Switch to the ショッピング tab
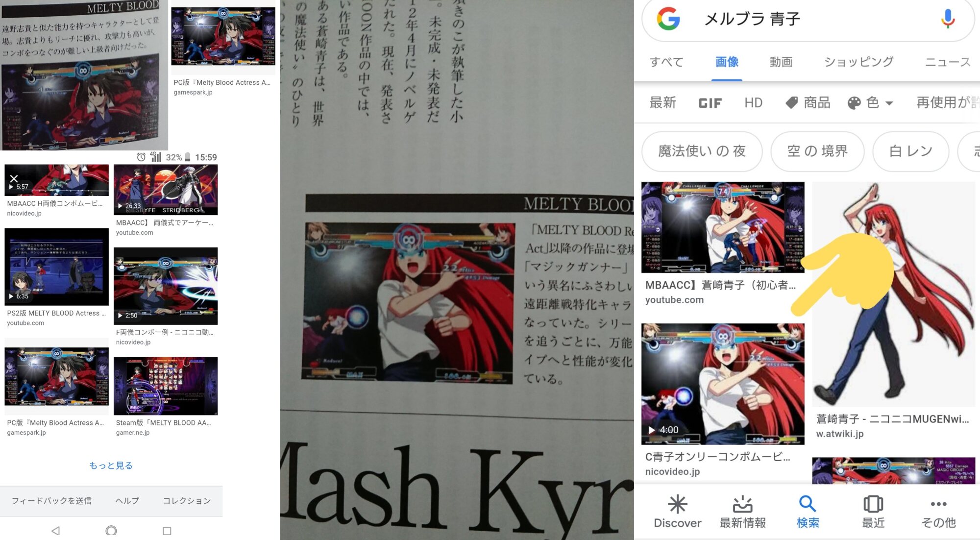Viewport: 980px width, 540px height. (858, 62)
